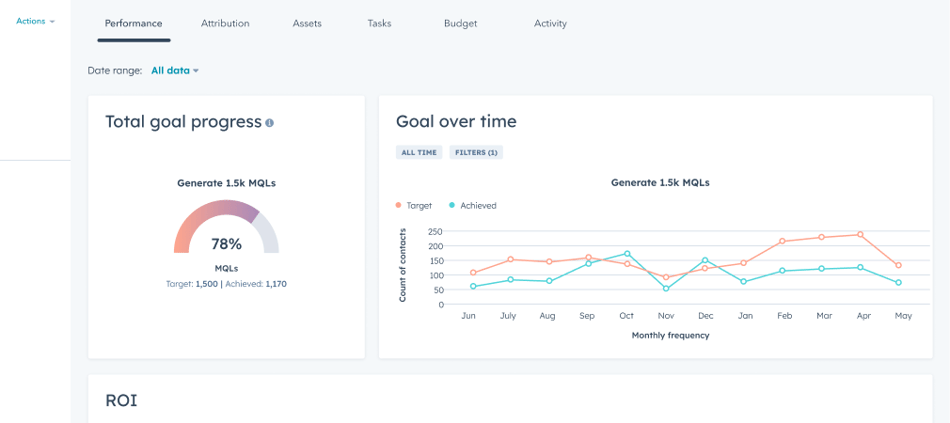This screenshot has width=950, height=423.
Task: Toggle the Target series in chart legend
Action: click(413, 205)
